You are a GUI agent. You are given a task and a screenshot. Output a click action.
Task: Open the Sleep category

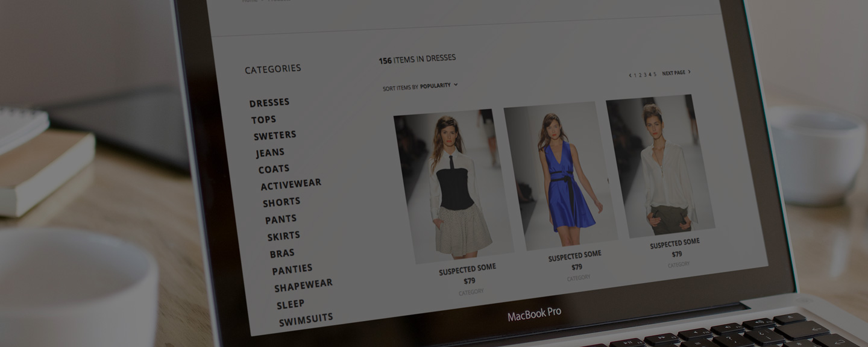(291, 304)
